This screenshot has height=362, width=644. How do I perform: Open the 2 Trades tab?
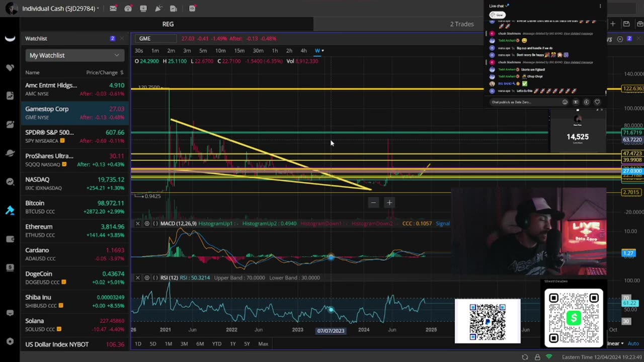(x=462, y=24)
